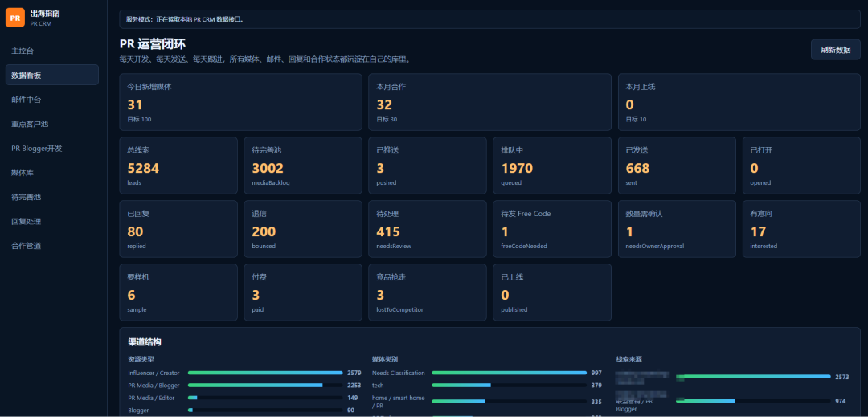Click the 目标 30 text
868x417 pixels.
[x=387, y=120]
